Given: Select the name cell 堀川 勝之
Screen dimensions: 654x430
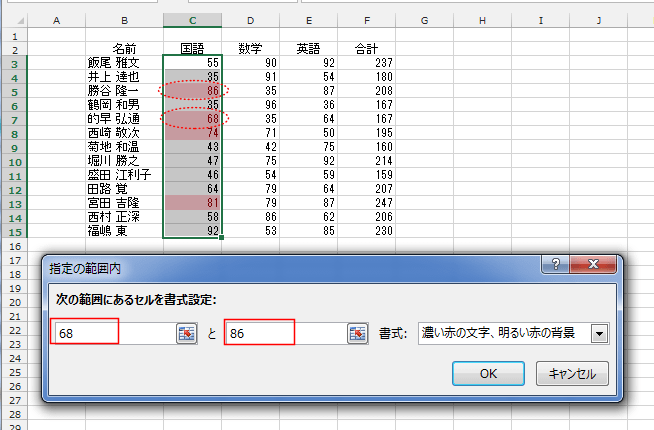Looking at the screenshot, I should (124, 161).
